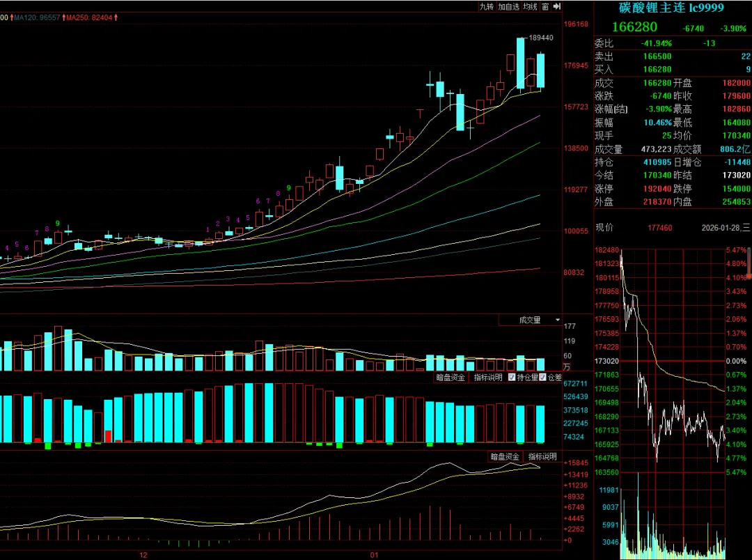Click the 173020 baseline on intraday chart
The height and width of the screenshot is (560, 752).
tap(606, 361)
